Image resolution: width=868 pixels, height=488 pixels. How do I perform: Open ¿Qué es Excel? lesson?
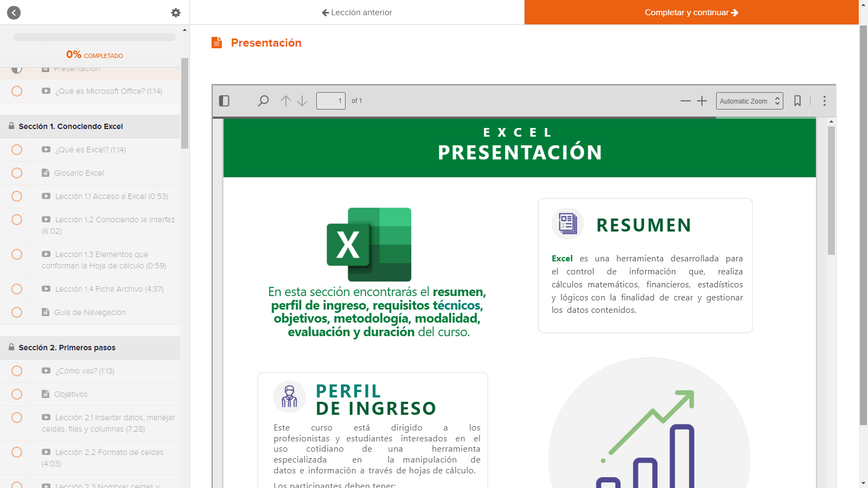click(x=90, y=150)
